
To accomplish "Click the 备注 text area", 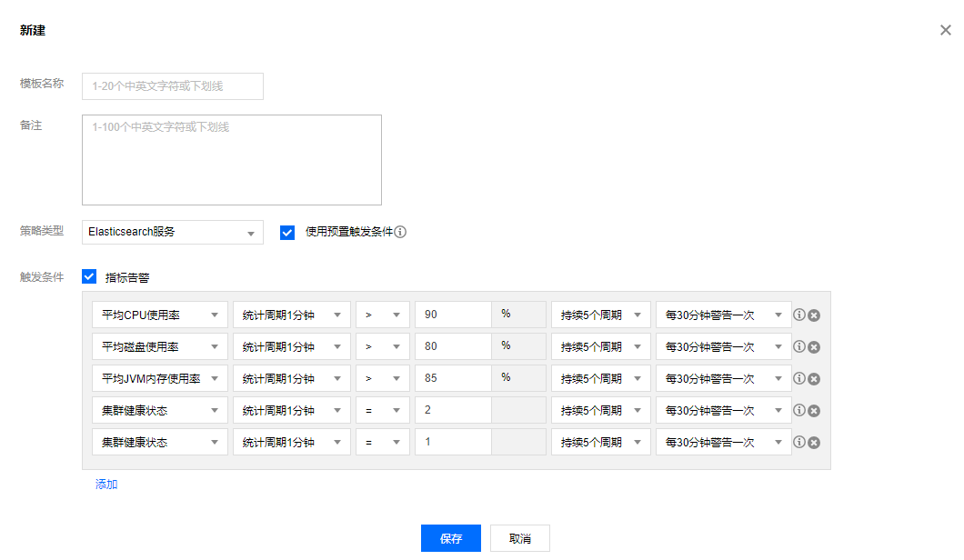I will tap(232, 160).
